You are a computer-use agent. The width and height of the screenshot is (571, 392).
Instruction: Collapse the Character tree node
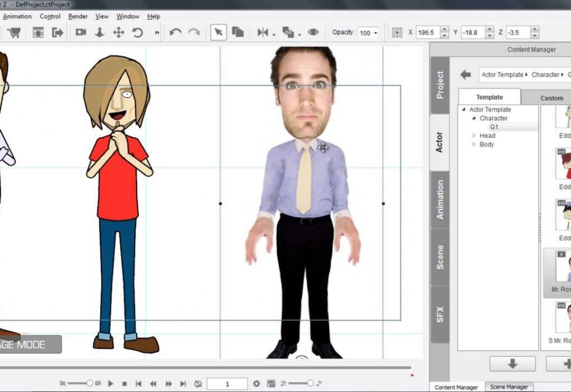point(474,118)
